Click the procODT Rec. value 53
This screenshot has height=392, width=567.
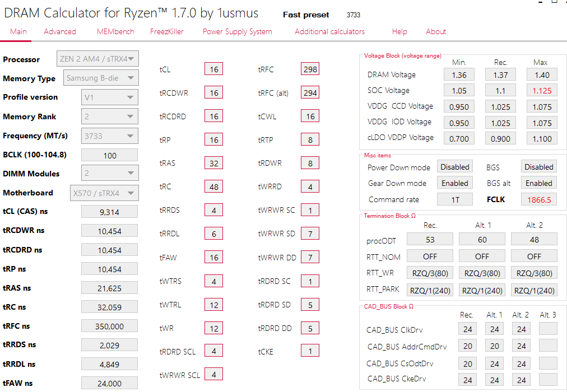pyautogui.click(x=430, y=240)
